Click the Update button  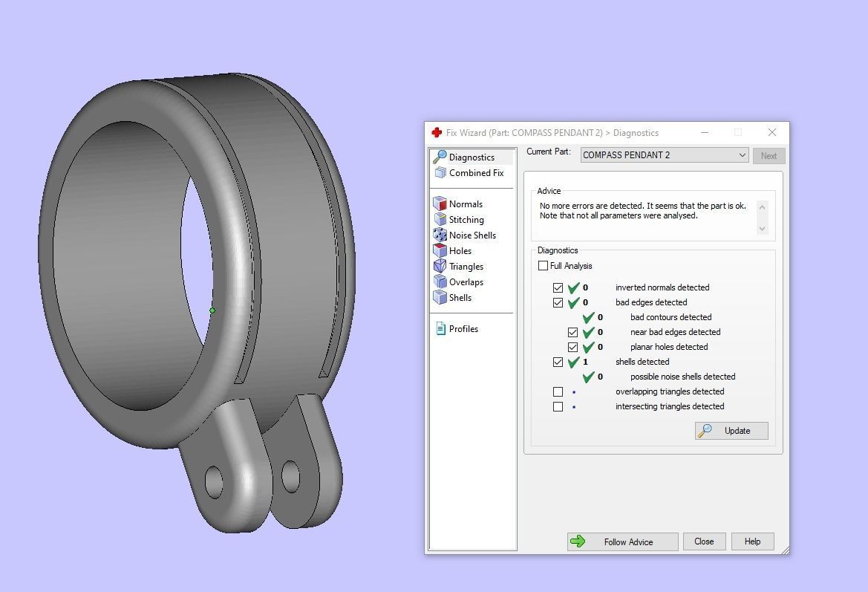tap(731, 431)
